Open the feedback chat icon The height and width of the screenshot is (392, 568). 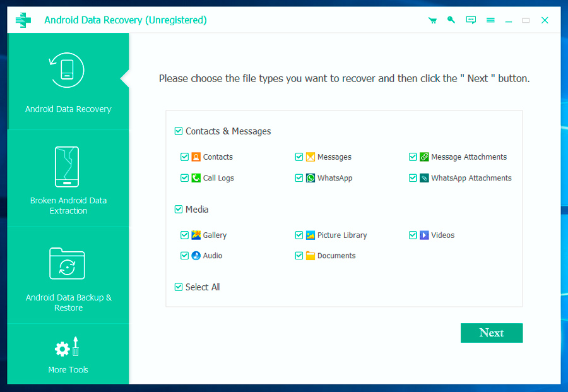pyautogui.click(x=471, y=20)
